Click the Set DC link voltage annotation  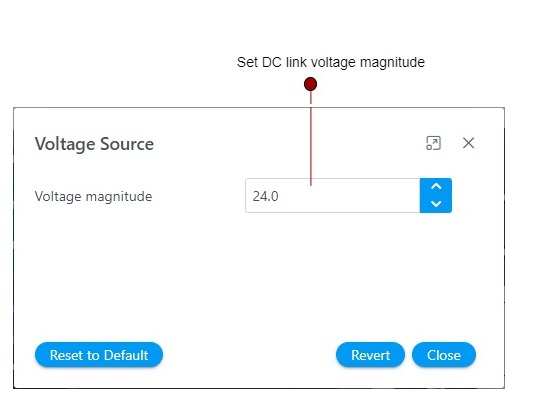tap(331, 62)
